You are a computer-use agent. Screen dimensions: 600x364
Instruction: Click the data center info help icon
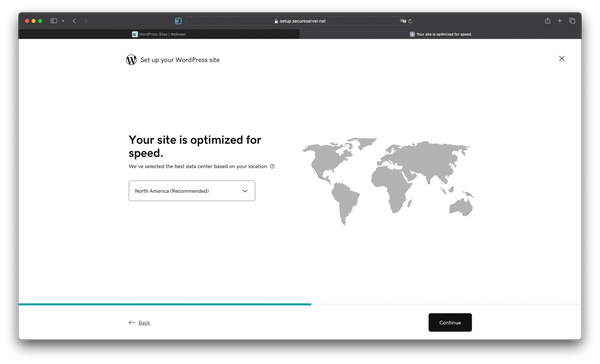tap(272, 166)
